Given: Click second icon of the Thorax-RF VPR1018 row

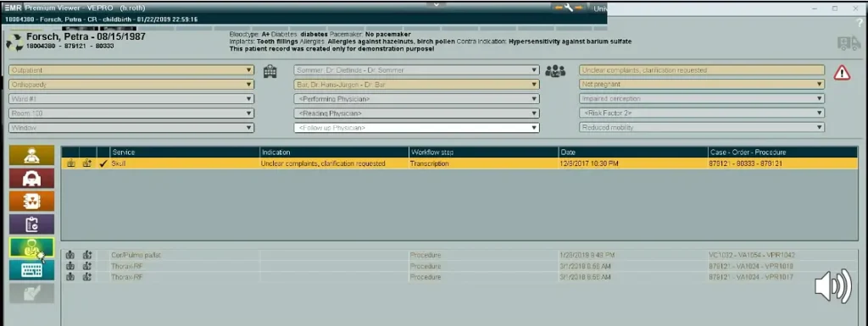Looking at the screenshot, I should pos(87,266).
